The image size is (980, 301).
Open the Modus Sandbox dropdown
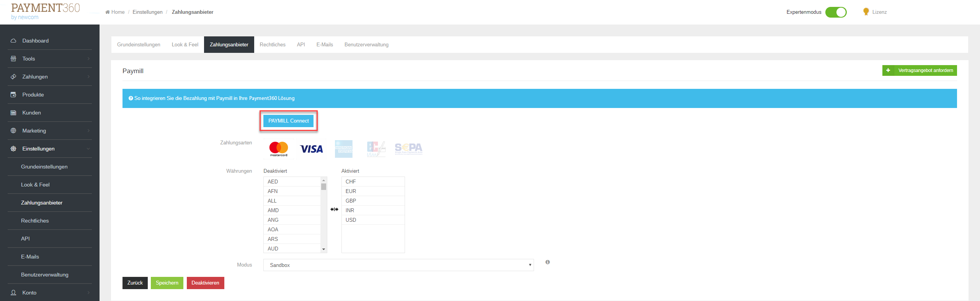point(398,265)
